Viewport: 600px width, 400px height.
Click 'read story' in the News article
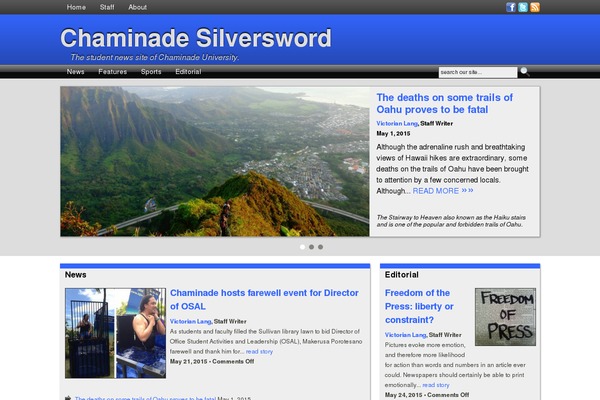tap(259, 351)
